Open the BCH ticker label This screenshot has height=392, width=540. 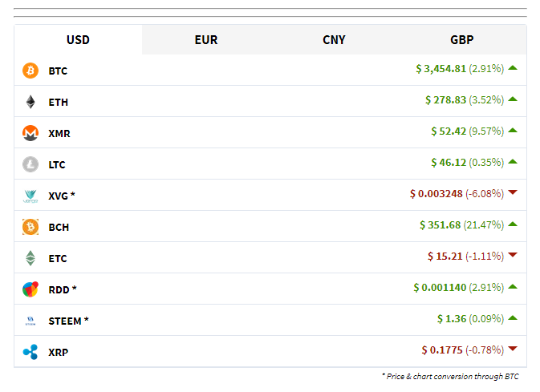click(x=59, y=228)
